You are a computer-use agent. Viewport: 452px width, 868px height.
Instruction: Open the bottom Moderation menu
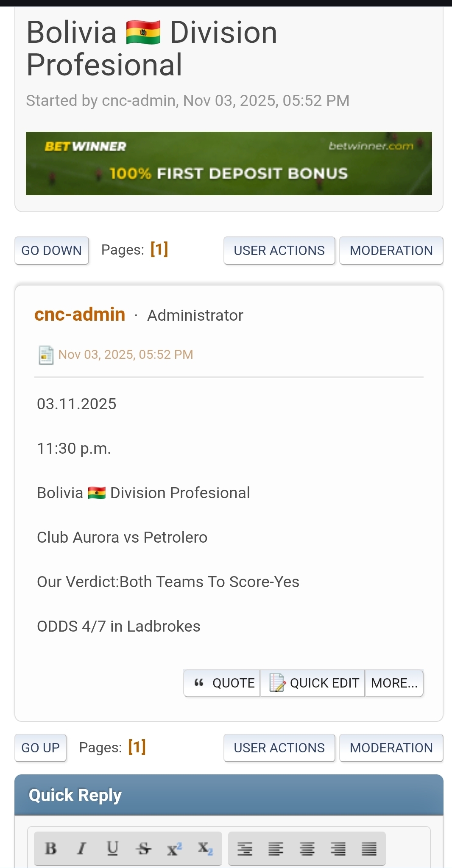[x=391, y=748]
